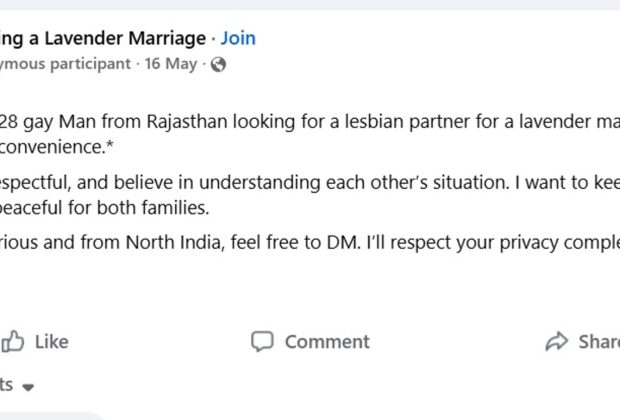Click the line about understanding each other's situation
This screenshot has width=620, height=420.
coord(310,183)
